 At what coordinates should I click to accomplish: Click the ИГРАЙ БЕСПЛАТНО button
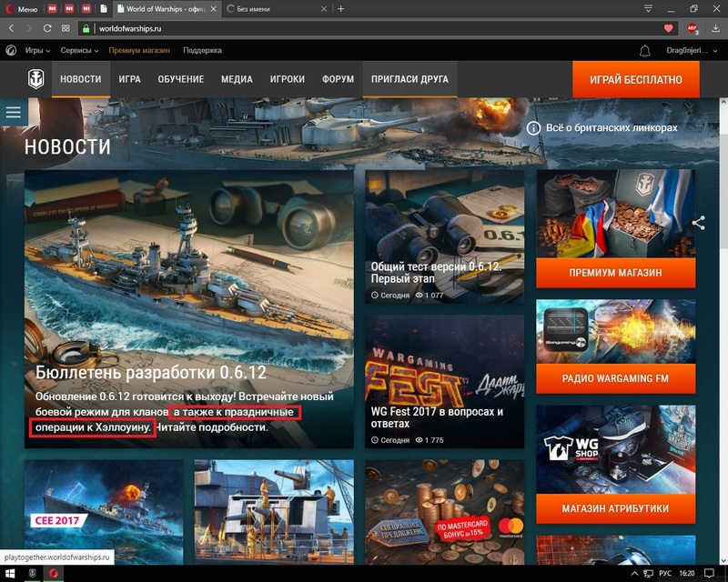(636, 80)
